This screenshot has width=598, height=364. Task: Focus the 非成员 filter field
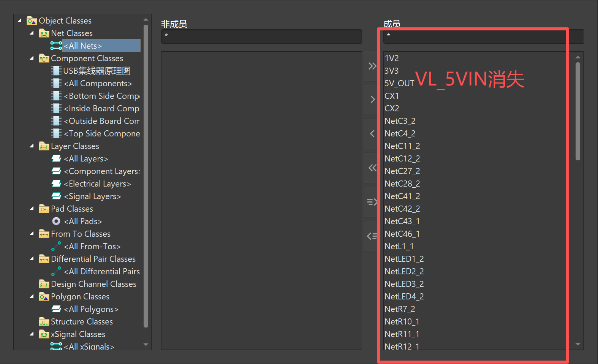click(x=261, y=36)
